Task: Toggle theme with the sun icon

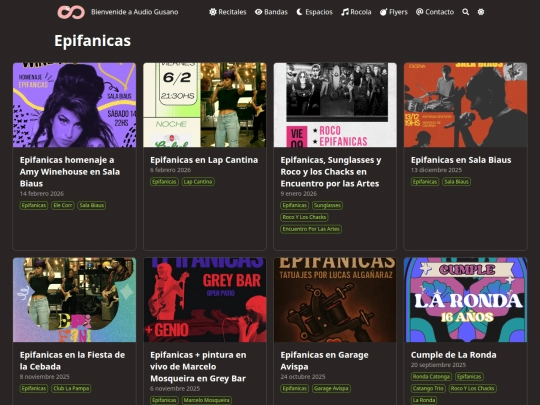Action: tap(481, 12)
